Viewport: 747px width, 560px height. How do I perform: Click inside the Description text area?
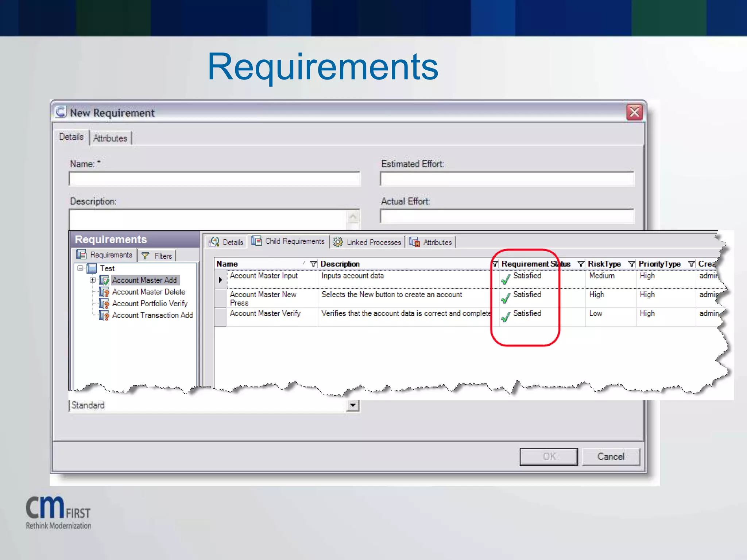tap(208, 219)
